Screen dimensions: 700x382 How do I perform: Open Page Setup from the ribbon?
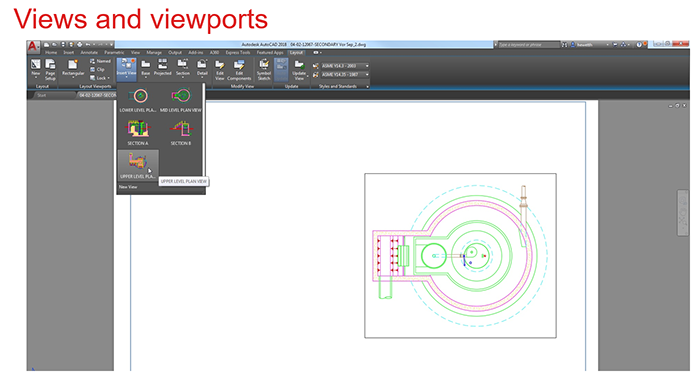tap(50, 69)
